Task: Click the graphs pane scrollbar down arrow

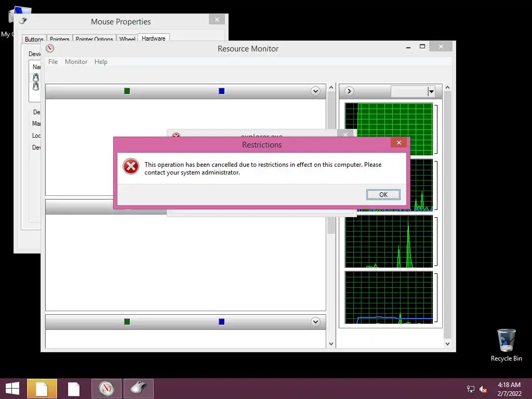Action: tap(447, 344)
